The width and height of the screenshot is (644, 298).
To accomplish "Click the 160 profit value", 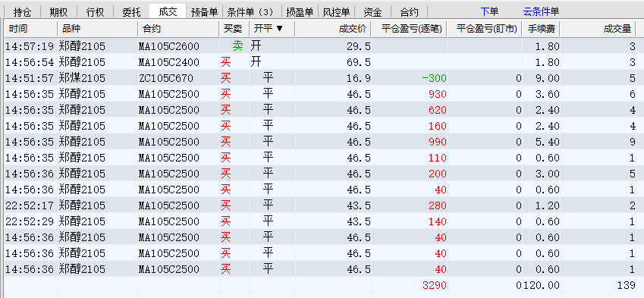I will pos(437,126).
